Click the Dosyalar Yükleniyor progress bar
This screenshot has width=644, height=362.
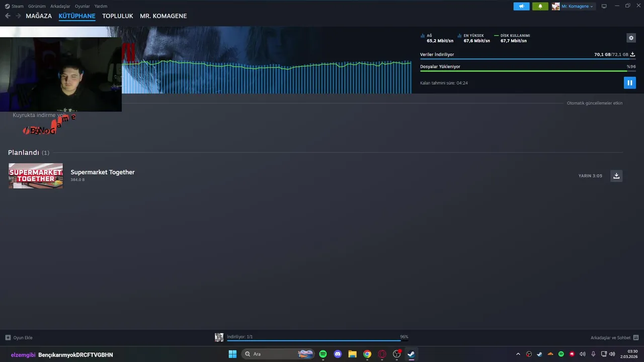528,71
